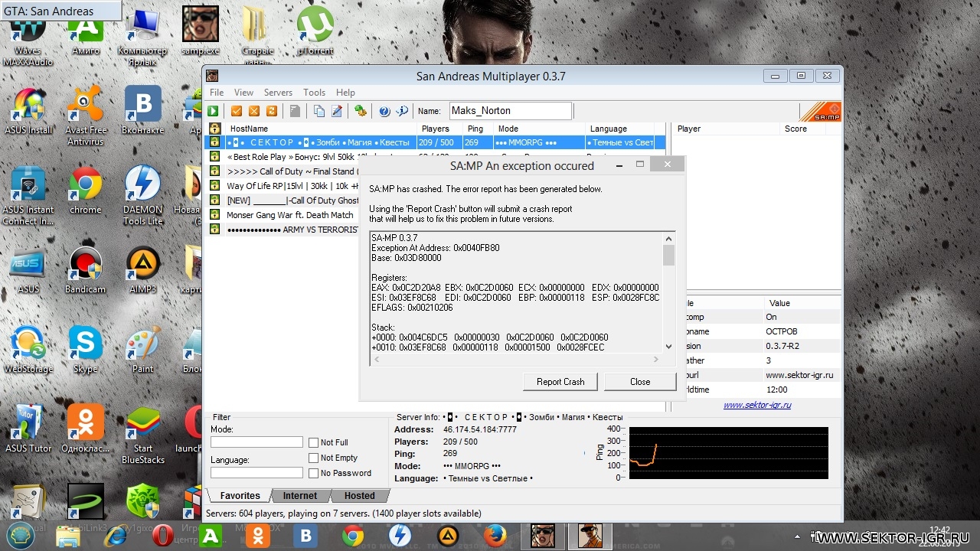980x551 pixels.
Task: Switch to the Internet tab
Action: (300, 496)
